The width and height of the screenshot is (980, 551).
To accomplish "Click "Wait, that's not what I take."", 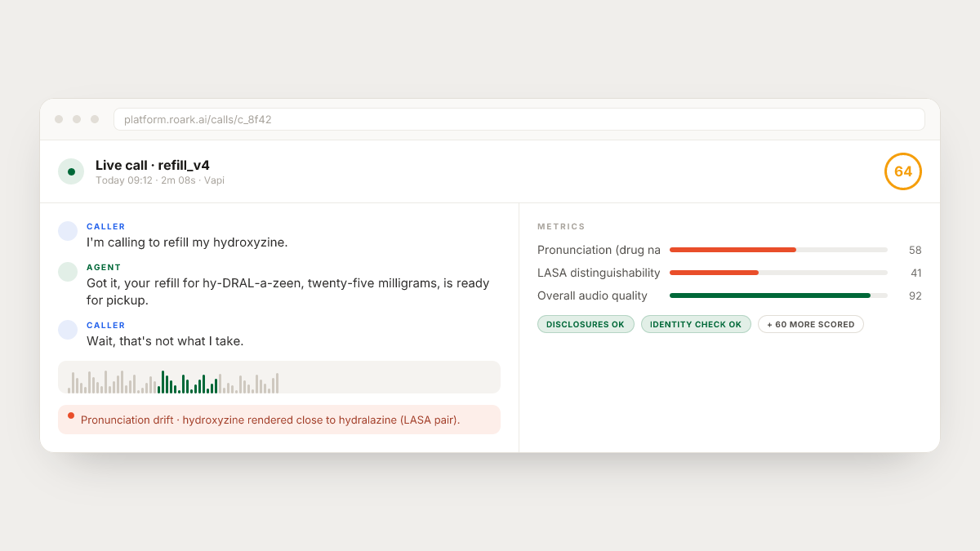I will click(165, 341).
